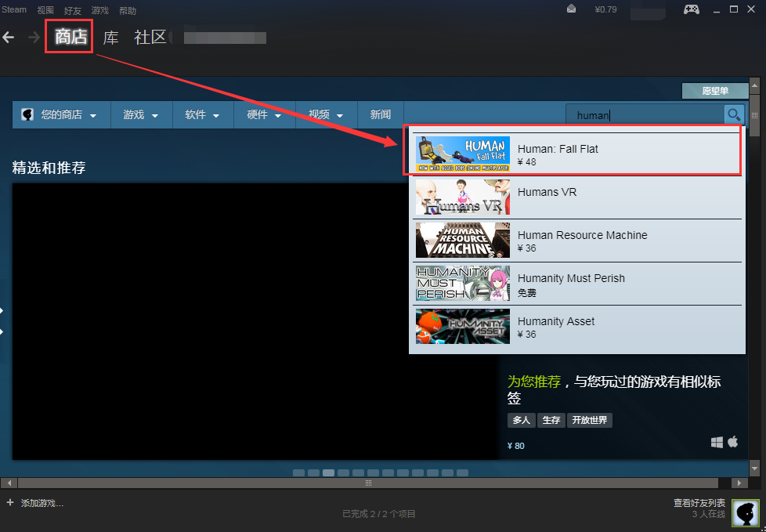This screenshot has height=532, width=766.
Task: Switch to the 商店 tab
Action: [x=70, y=37]
